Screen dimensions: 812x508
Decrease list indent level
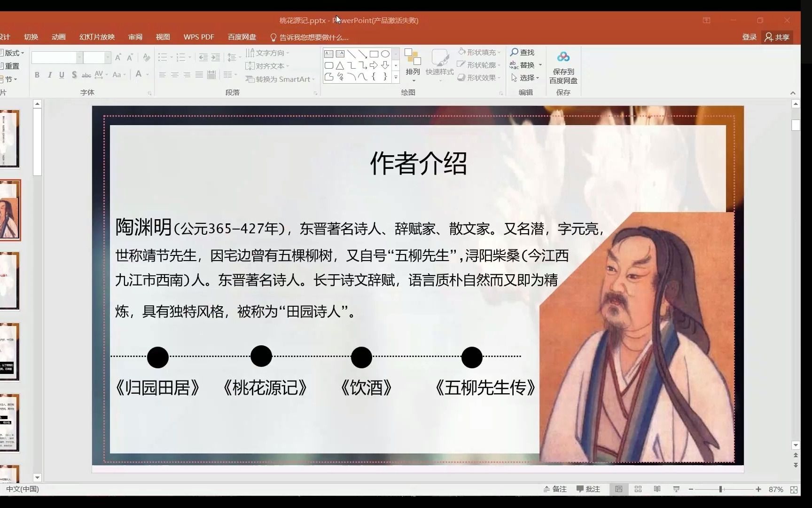203,57
